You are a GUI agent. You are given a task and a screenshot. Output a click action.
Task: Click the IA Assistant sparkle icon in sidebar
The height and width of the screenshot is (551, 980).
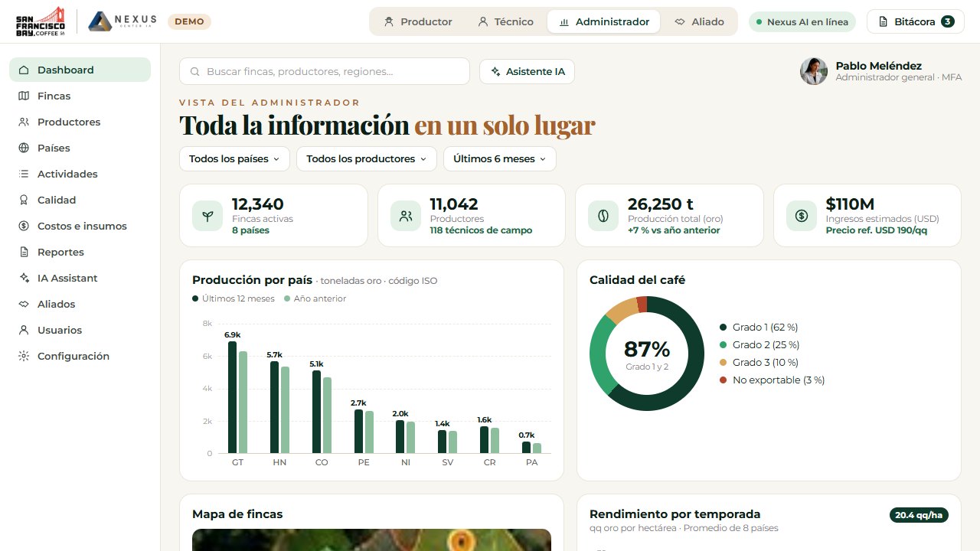(24, 278)
